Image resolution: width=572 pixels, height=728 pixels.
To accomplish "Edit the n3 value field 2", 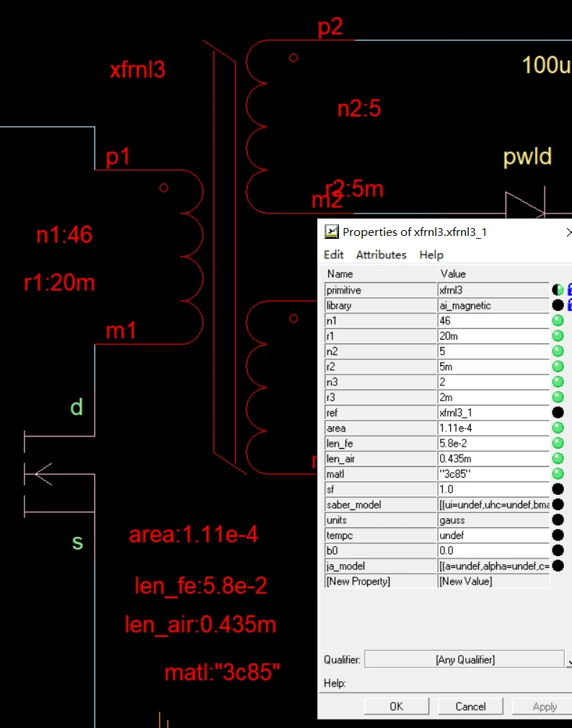I will [x=493, y=382].
